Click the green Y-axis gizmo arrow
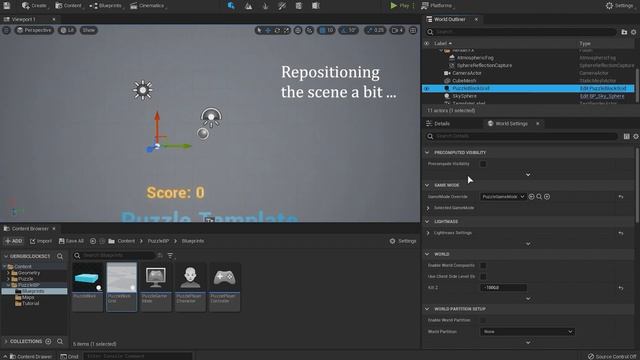 176,146
